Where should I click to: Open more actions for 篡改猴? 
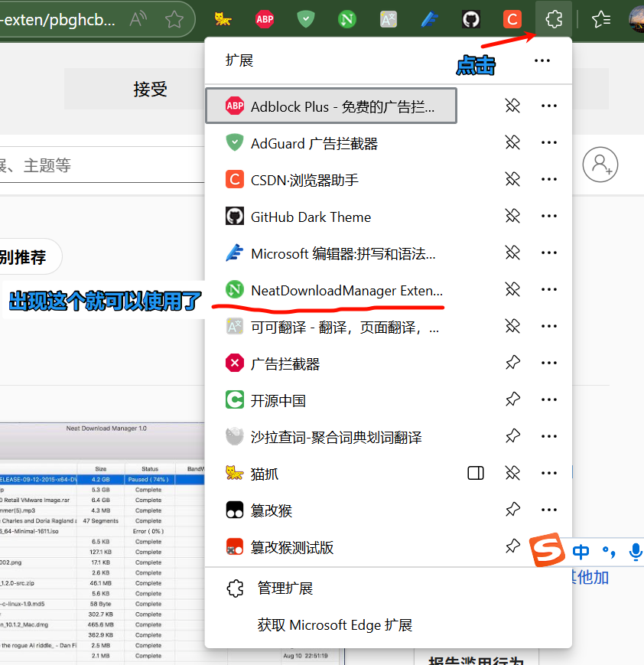pyautogui.click(x=549, y=510)
